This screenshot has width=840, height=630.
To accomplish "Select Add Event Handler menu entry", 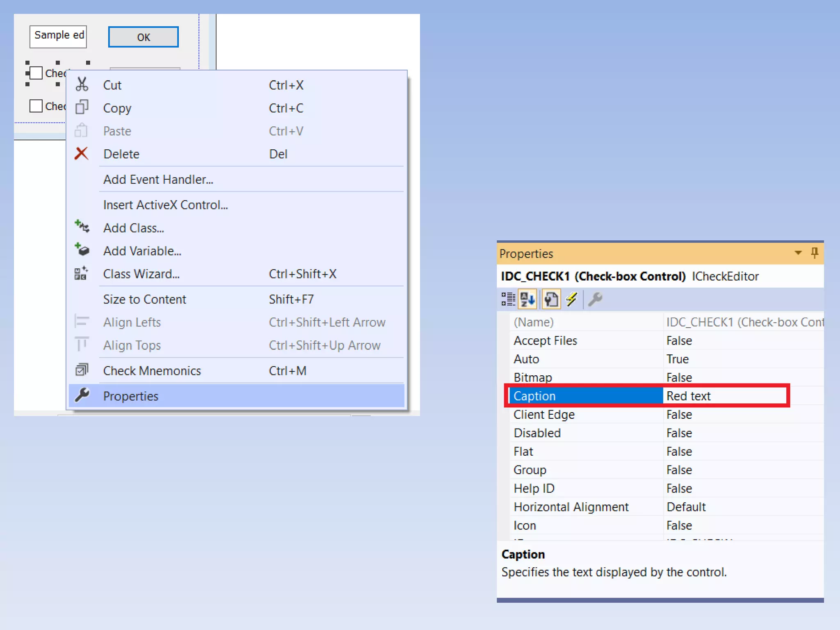I will tap(158, 179).
